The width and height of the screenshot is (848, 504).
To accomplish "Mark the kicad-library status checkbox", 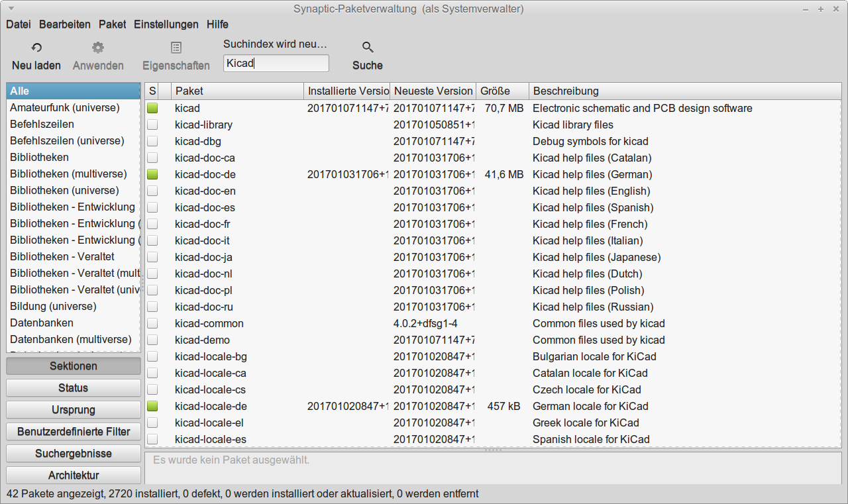I will 152,125.
